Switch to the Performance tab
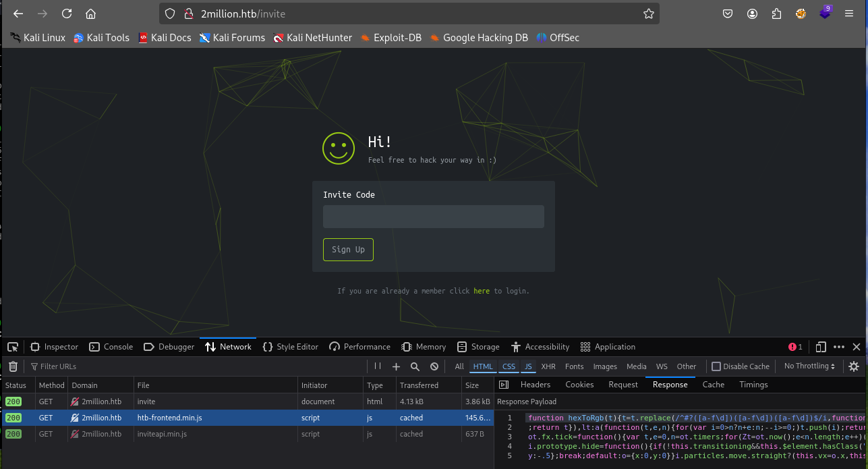Image resolution: width=868 pixels, height=469 pixels. point(360,347)
